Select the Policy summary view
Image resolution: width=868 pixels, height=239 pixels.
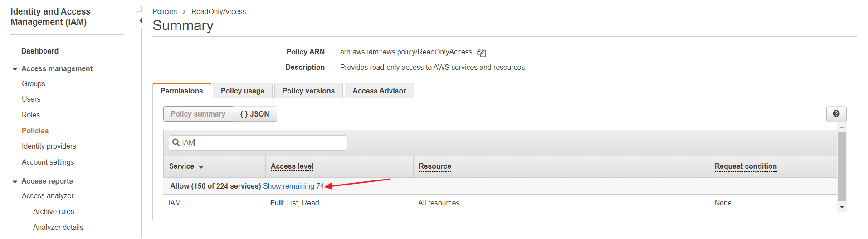[x=198, y=114]
